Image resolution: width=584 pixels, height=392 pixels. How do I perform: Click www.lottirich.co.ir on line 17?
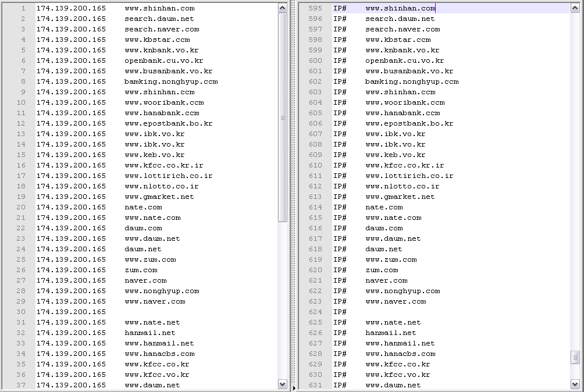point(168,176)
